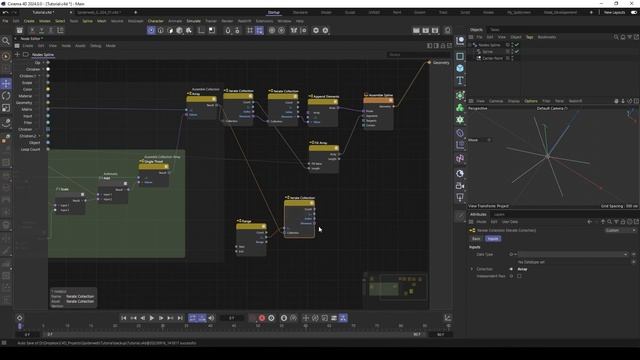Click the render to picture viewer icon
Viewport: 640px width, 360px height.
tap(426, 30)
